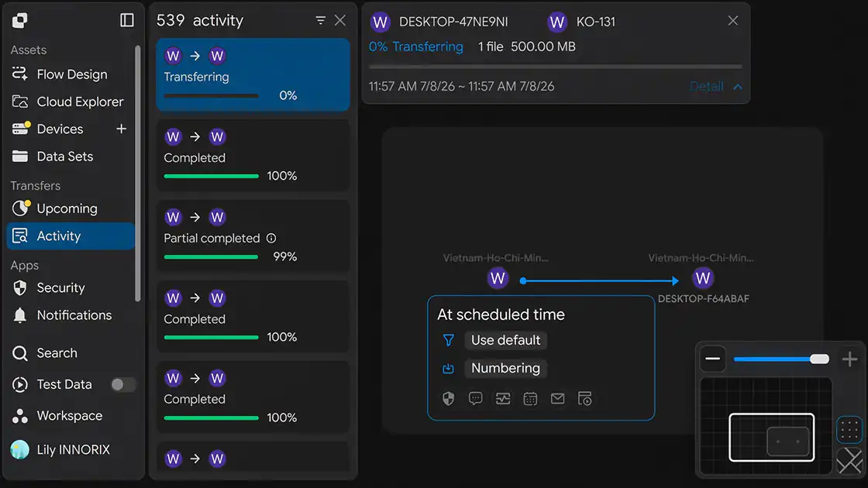Click the Detail link
Image resolution: width=868 pixels, height=488 pixels.
coord(706,86)
